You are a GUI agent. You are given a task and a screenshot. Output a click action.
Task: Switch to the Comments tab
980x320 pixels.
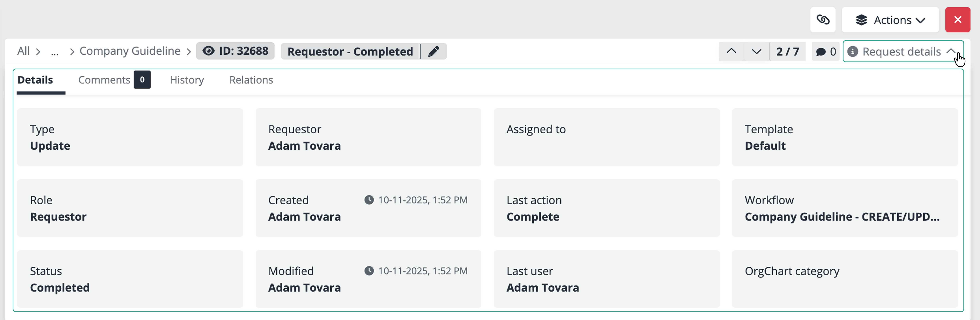(104, 80)
